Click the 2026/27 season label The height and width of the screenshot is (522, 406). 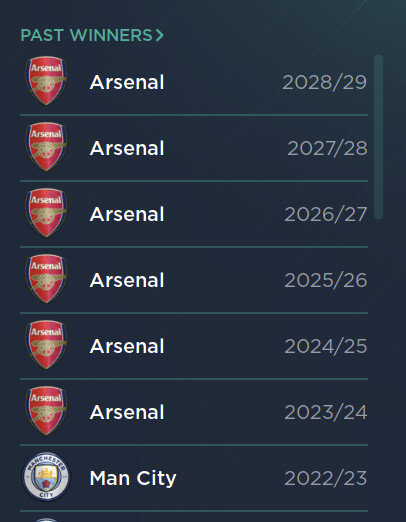pos(326,214)
